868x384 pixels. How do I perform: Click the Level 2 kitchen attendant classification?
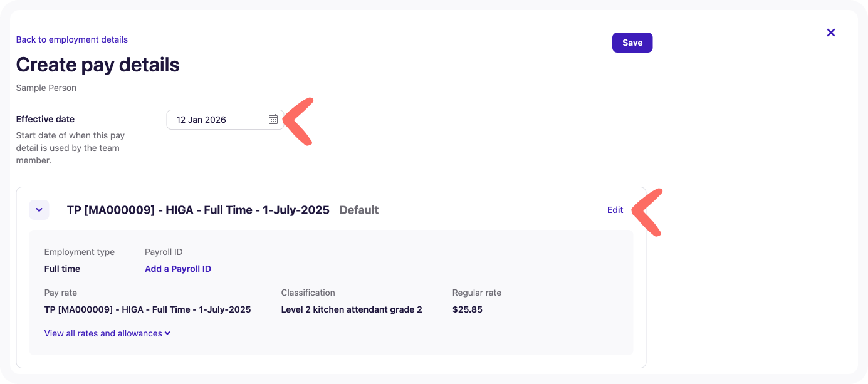(x=352, y=309)
